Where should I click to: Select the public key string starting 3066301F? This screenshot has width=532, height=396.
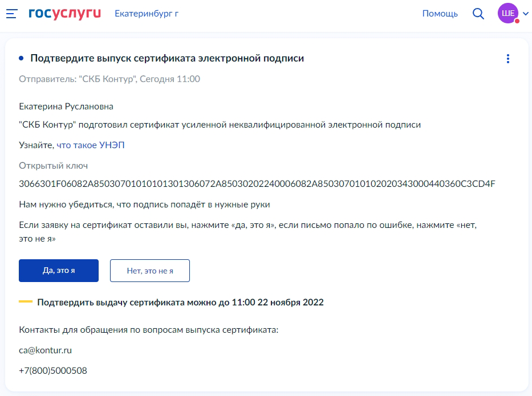(257, 184)
